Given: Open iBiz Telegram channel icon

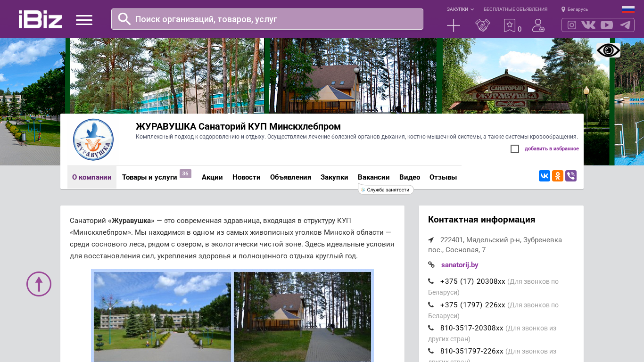Looking at the screenshot, I should [625, 25].
